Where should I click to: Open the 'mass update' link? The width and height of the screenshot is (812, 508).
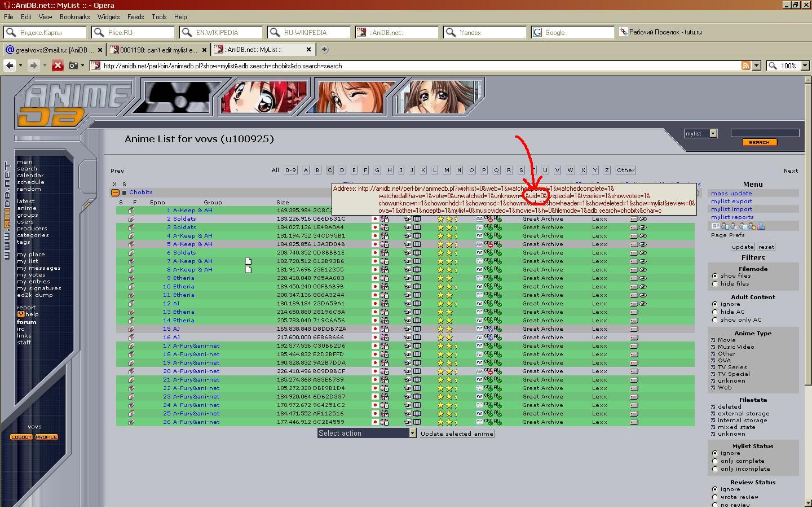(731, 193)
